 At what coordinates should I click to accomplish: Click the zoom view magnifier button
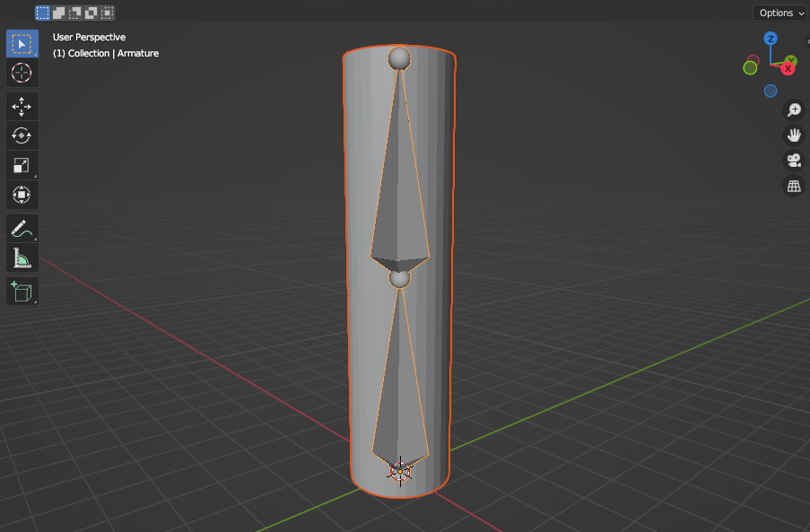(794, 110)
